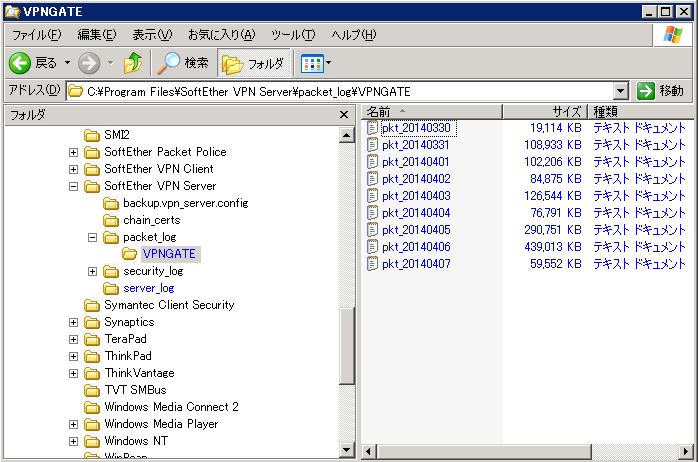This screenshot has height=462, width=698.
Task: Select the TVT SMBus folder
Action: [x=135, y=390]
